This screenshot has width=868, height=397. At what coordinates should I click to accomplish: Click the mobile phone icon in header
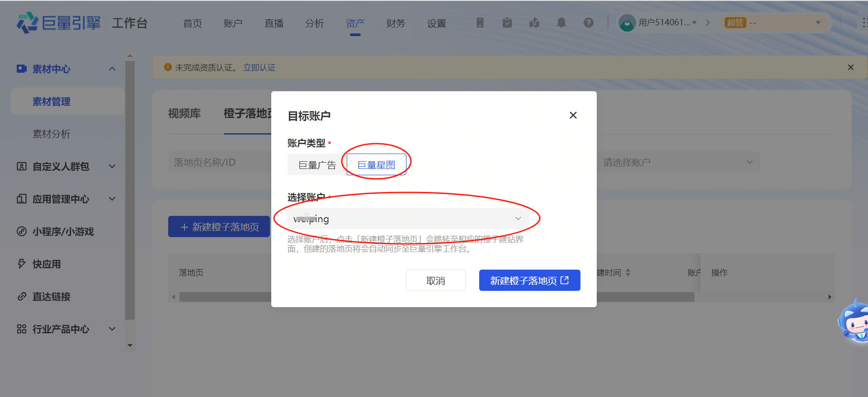[480, 23]
